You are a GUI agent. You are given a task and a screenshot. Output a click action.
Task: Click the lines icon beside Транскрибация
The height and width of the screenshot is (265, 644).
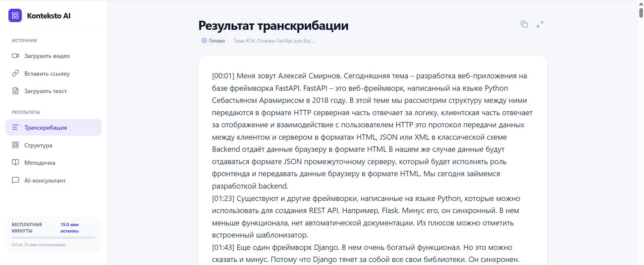coord(15,127)
